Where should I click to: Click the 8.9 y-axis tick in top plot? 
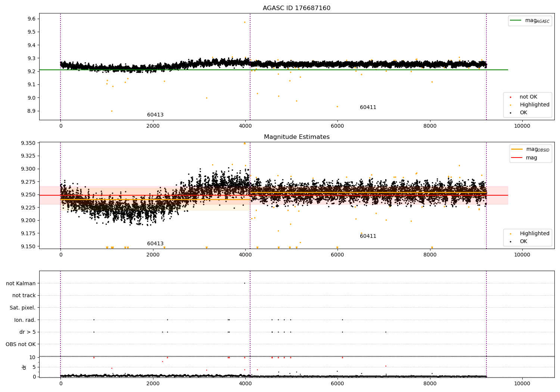(31, 111)
